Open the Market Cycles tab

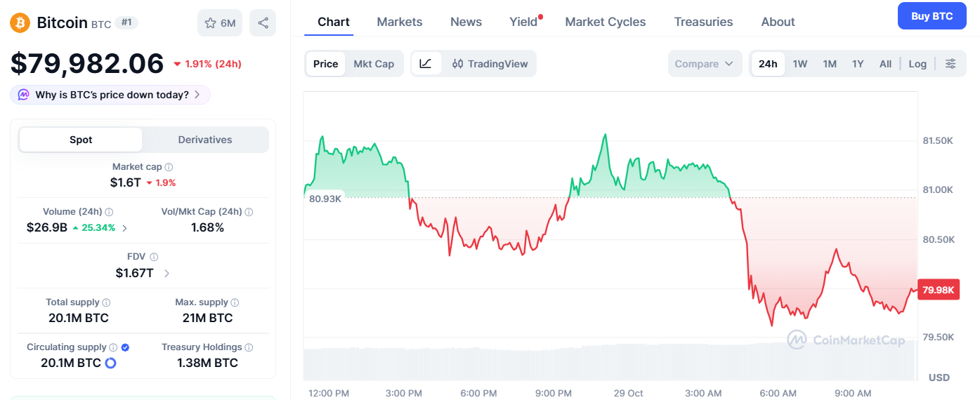click(606, 22)
